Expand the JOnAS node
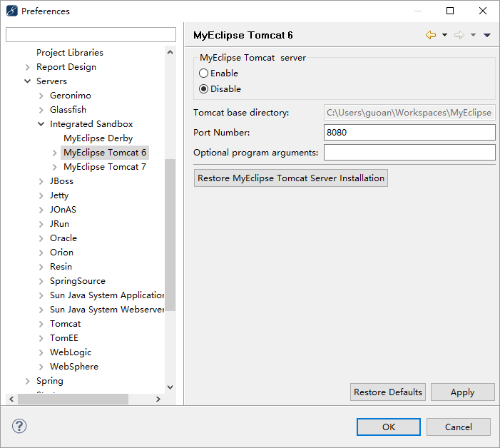The width and height of the screenshot is (500, 448). tap(41, 210)
